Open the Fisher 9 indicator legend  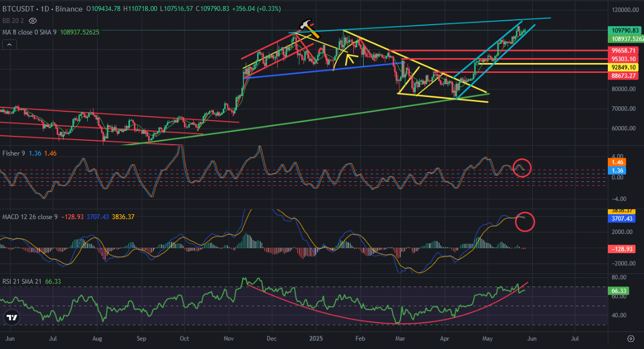pyautogui.click(x=14, y=153)
